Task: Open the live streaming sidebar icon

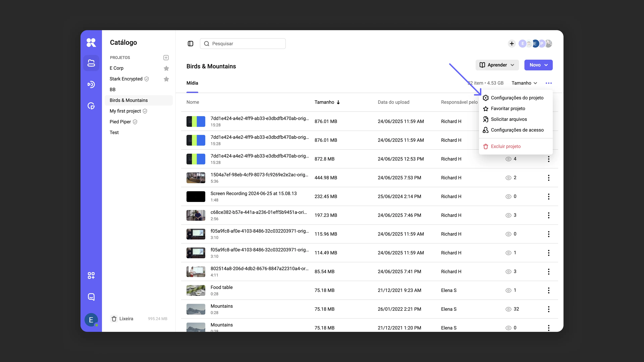Action: (x=91, y=84)
